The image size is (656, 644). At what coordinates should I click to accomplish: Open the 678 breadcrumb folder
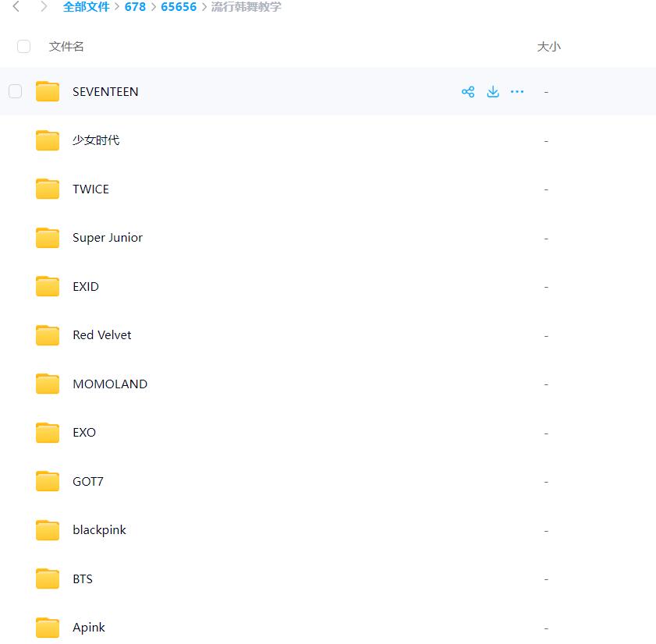(x=135, y=7)
